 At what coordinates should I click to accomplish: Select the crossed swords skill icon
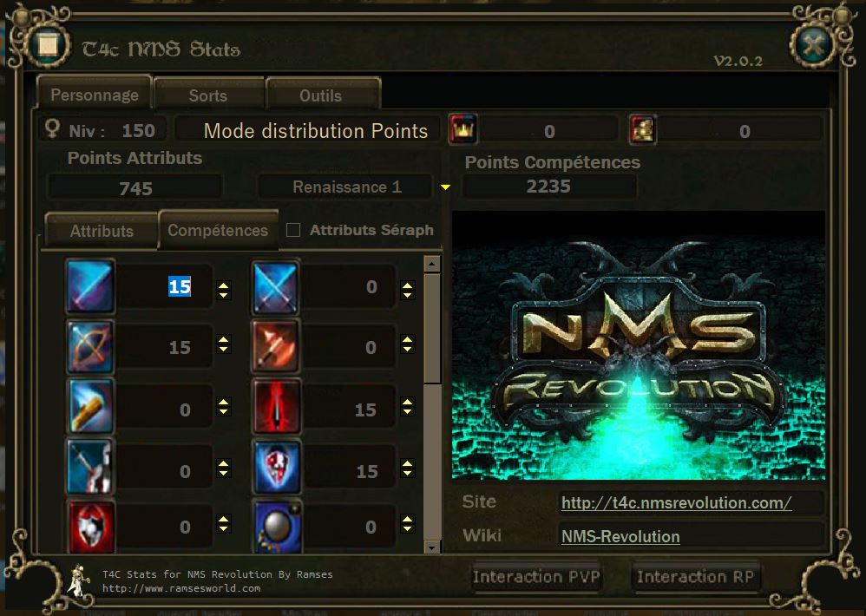[x=276, y=287]
